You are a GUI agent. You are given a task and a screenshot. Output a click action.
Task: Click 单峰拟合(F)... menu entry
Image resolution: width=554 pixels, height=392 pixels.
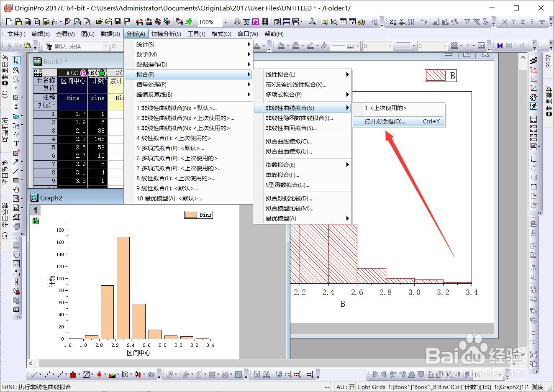[x=303, y=175]
